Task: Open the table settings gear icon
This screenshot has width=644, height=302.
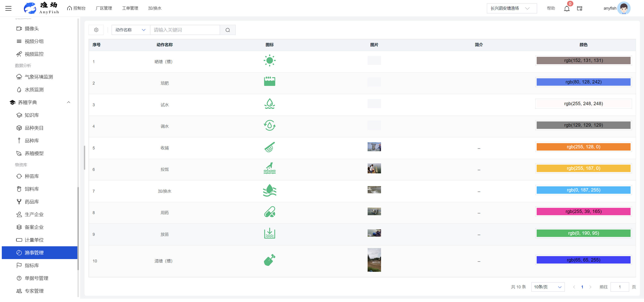Action: (x=96, y=30)
